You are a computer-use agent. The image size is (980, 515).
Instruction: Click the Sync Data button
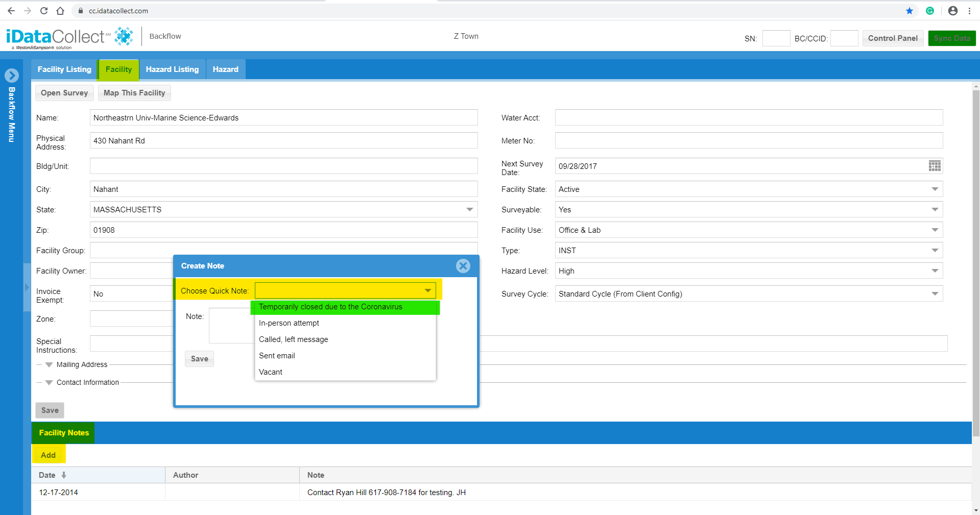(x=952, y=38)
